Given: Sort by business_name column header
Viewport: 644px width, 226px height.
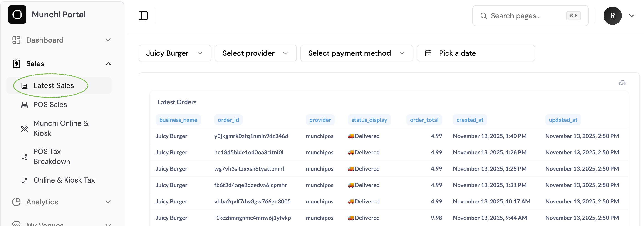Looking at the screenshot, I should tap(178, 120).
